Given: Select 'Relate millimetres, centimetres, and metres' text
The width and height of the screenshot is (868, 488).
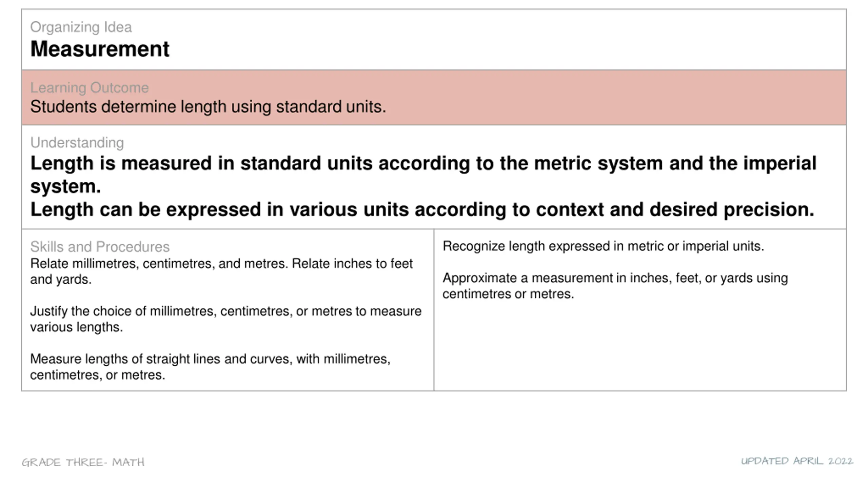Looking at the screenshot, I should coord(159,263).
